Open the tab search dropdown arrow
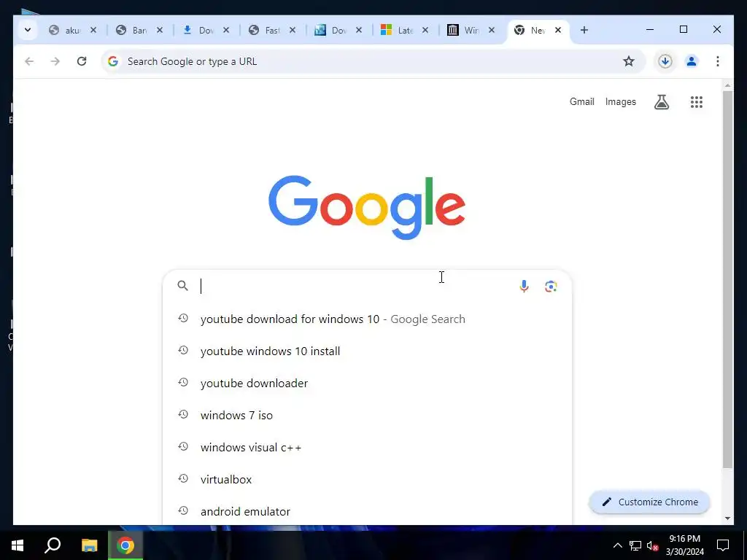 (28, 30)
